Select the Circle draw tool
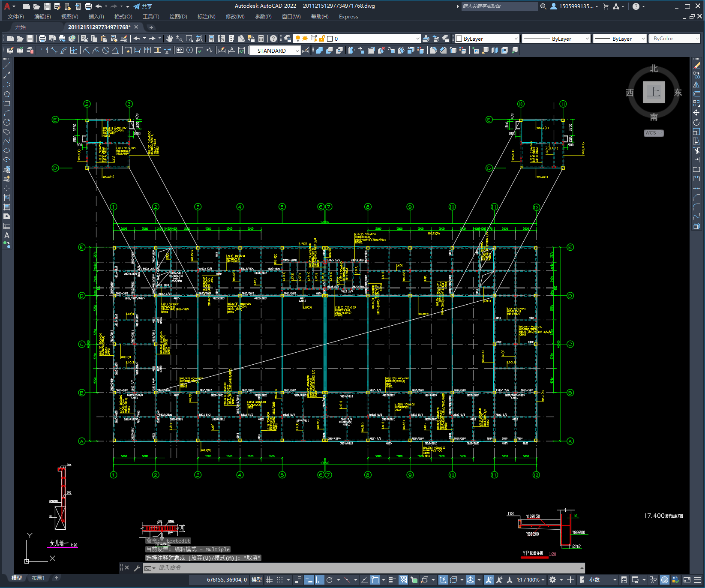This screenshot has height=588, width=705. 7,122
